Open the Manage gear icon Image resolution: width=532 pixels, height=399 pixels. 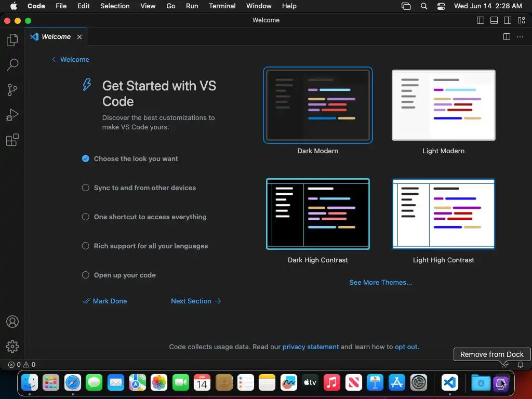(x=12, y=347)
